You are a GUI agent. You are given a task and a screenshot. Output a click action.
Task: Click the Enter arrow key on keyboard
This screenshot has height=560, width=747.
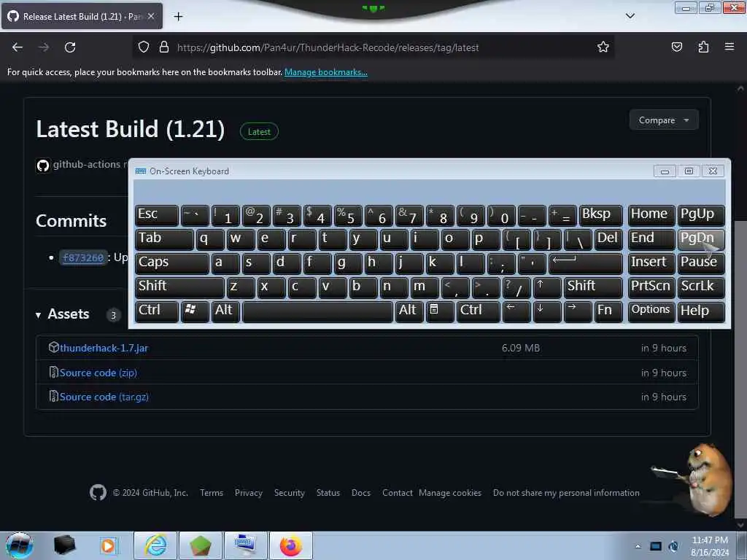coord(586,262)
